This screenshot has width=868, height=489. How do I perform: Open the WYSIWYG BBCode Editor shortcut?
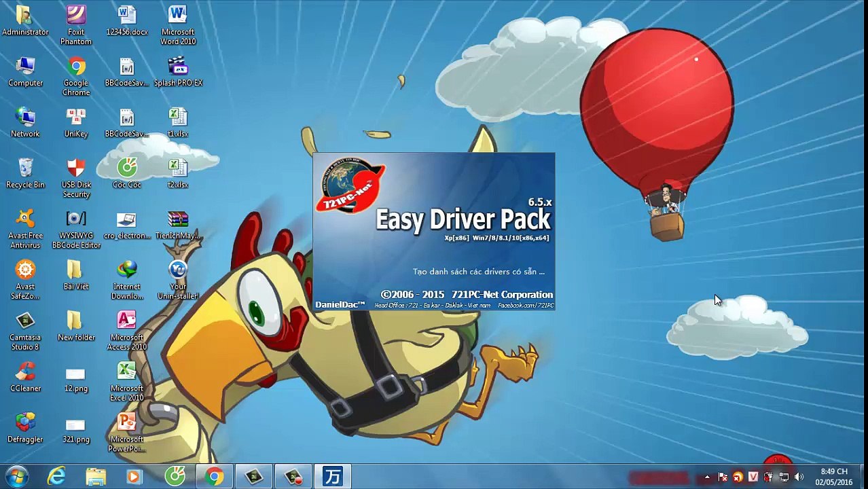76,229
